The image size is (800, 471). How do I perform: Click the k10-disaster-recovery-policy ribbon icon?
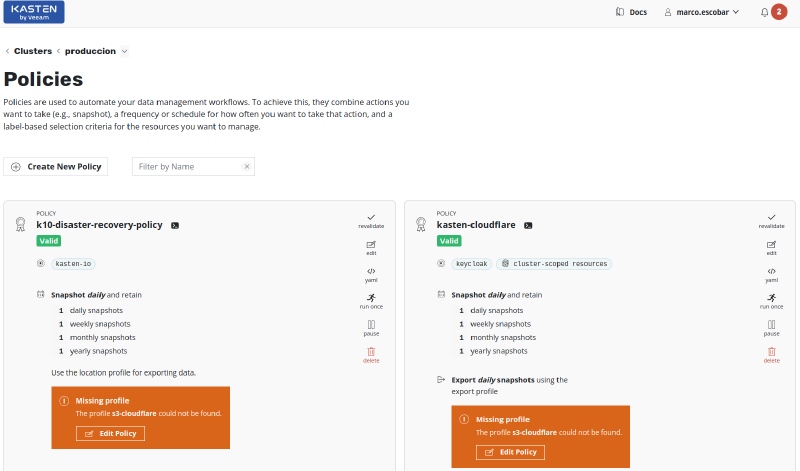pos(20,225)
